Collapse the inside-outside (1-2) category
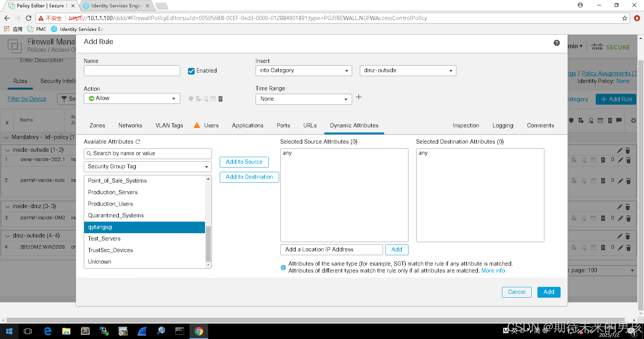This screenshot has height=339, width=644. pyautogui.click(x=7, y=150)
